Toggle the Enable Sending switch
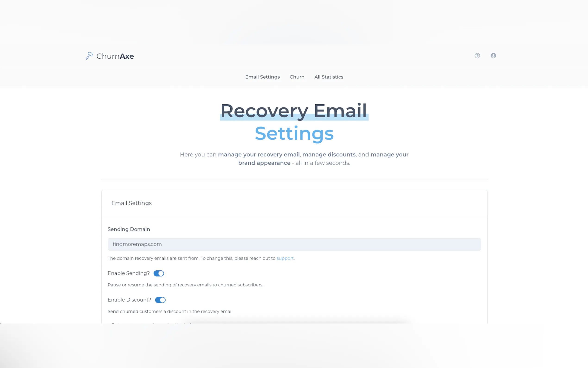This screenshot has width=588, height=368. [x=159, y=273]
